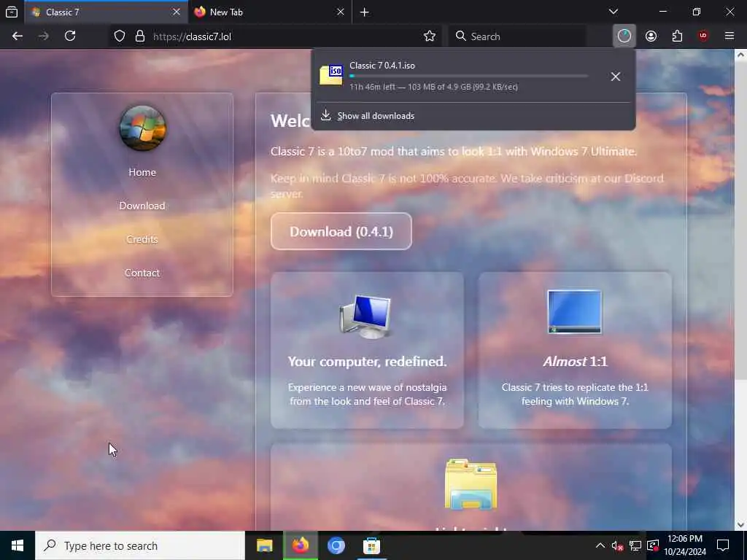Viewport: 747px width, 560px height.
Task: Open the tracking protection shield
Action: [120, 36]
